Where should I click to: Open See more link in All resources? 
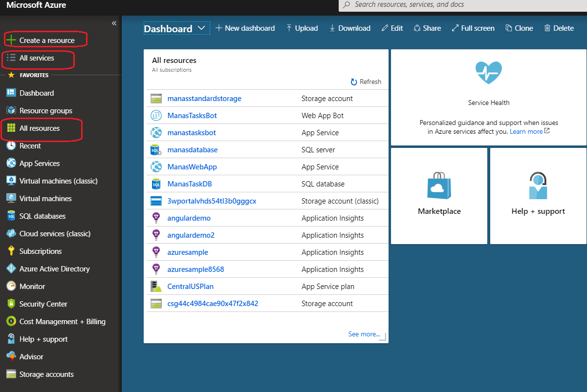click(364, 334)
